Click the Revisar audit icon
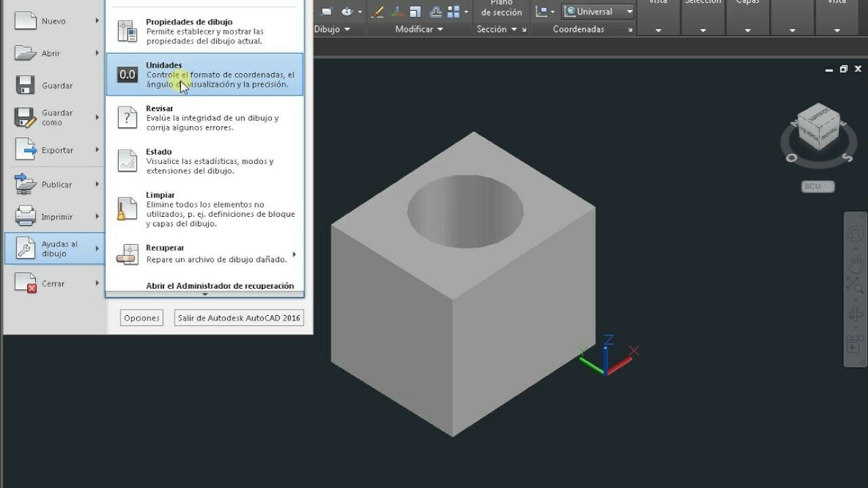Image resolution: width=868 pixels, height=488 pixels. [127, 117]
